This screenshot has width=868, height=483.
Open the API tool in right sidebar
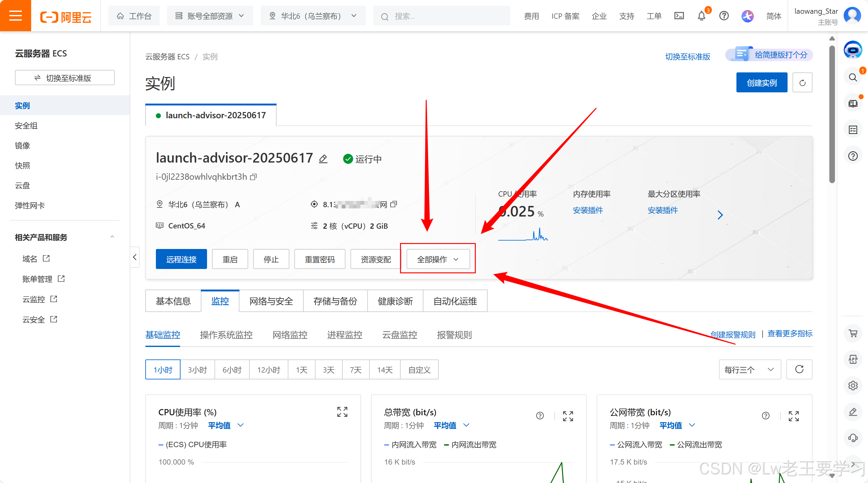[x=853, y=359]
